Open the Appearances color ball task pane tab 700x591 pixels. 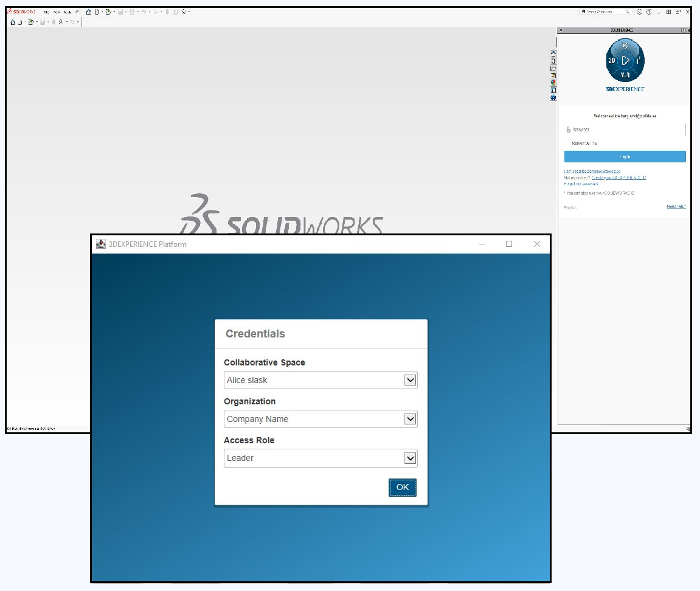click(x=553, y=83)
